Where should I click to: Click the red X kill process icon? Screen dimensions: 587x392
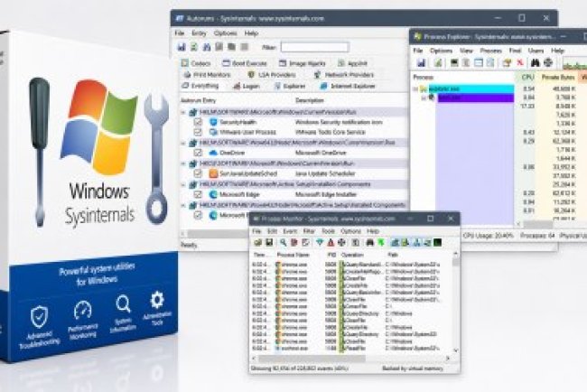[x=520, y=63]
